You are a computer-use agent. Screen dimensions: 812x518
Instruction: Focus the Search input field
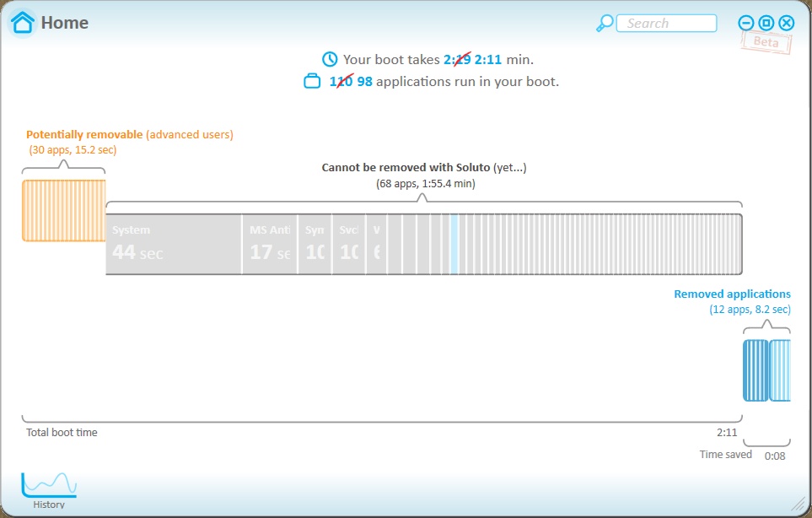(x=666, y=24)
